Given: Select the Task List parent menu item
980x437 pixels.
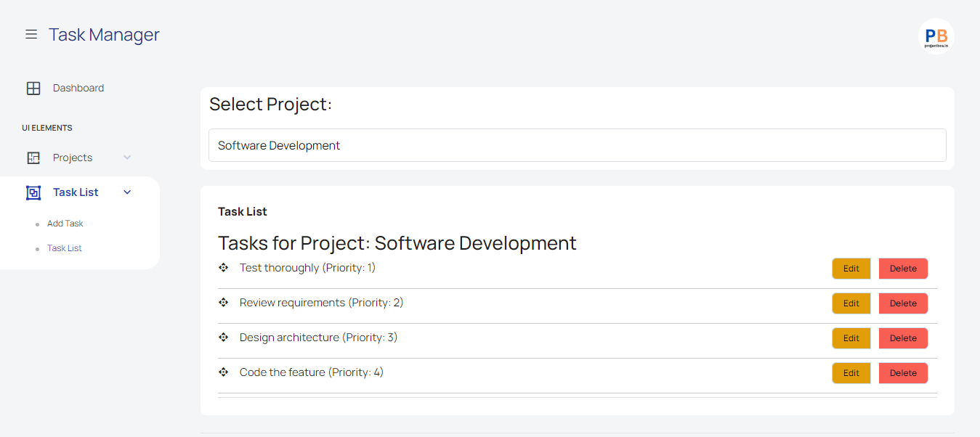Looking at the screenshot, I should tap(76, 192).
